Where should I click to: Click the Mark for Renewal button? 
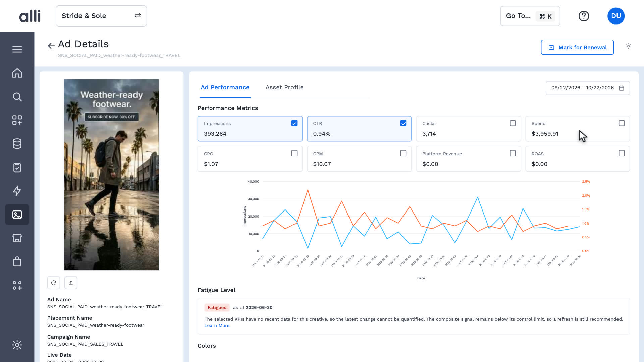click(x=577, y=47)
